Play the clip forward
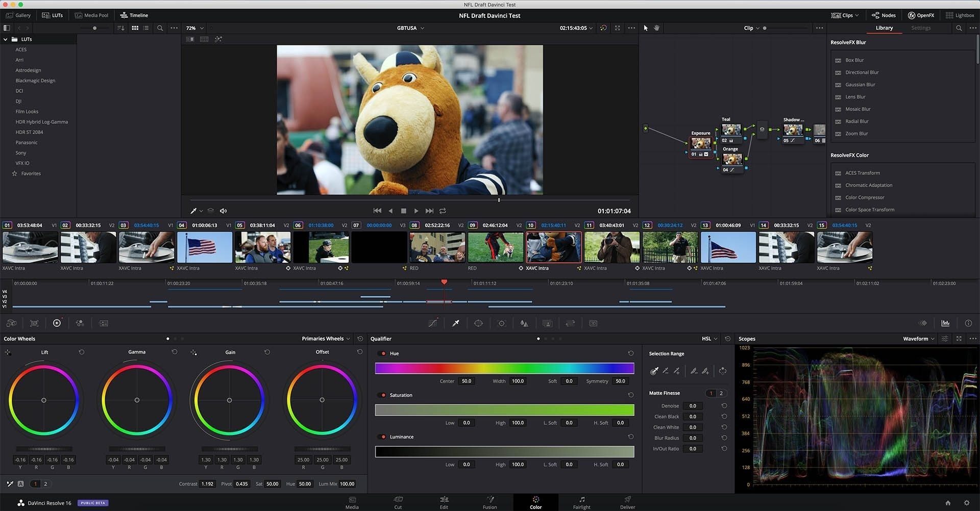Image resolution: width=980 pixels, height=511 pixels. pos(416,211)
